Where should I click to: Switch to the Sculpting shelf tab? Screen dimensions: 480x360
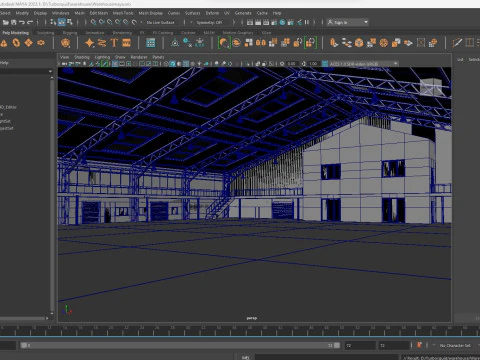click(46, 33)
